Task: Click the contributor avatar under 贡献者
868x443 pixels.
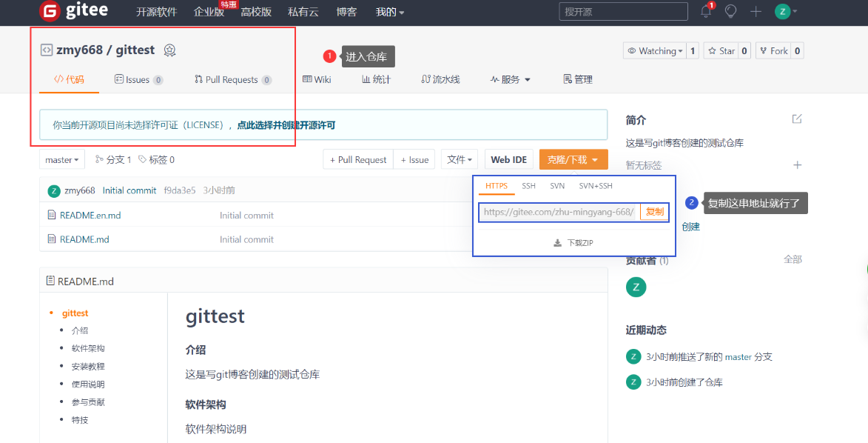Action: [x=636, y=287]
